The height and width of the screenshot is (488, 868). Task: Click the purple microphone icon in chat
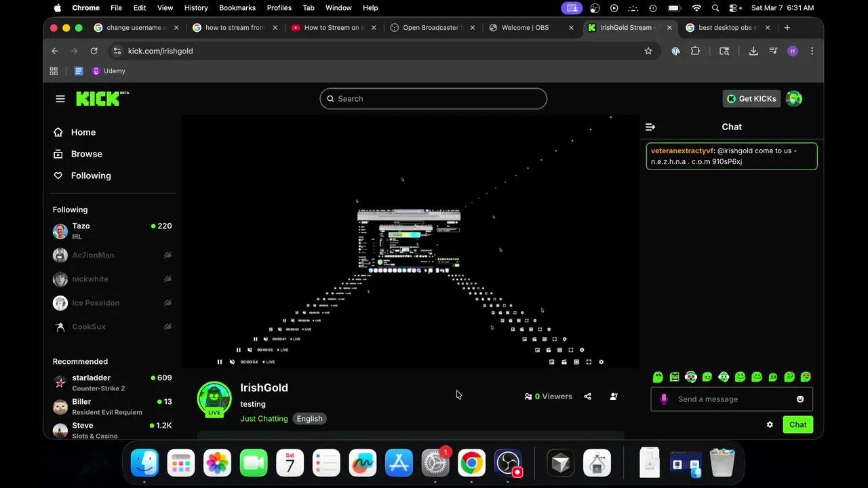664,399
